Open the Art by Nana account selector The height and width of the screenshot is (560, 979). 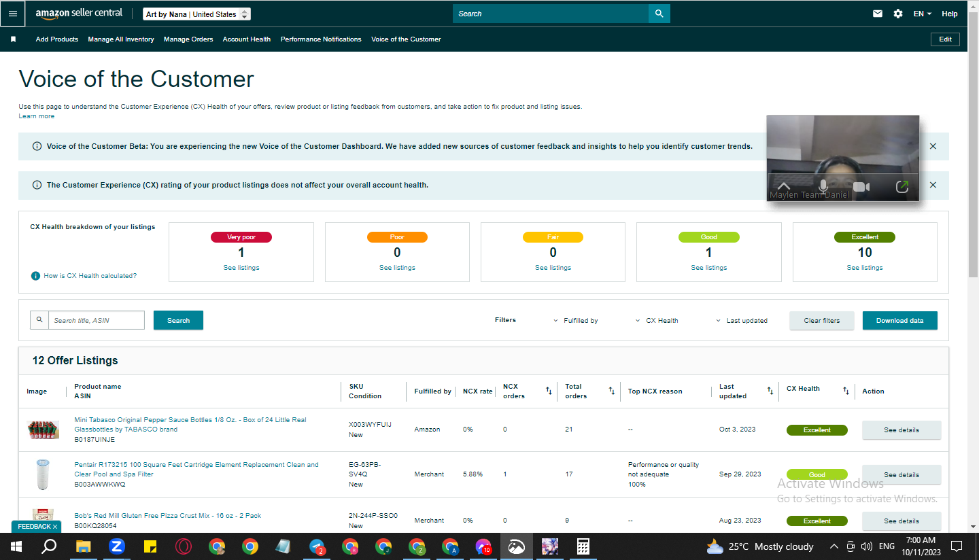197,14
